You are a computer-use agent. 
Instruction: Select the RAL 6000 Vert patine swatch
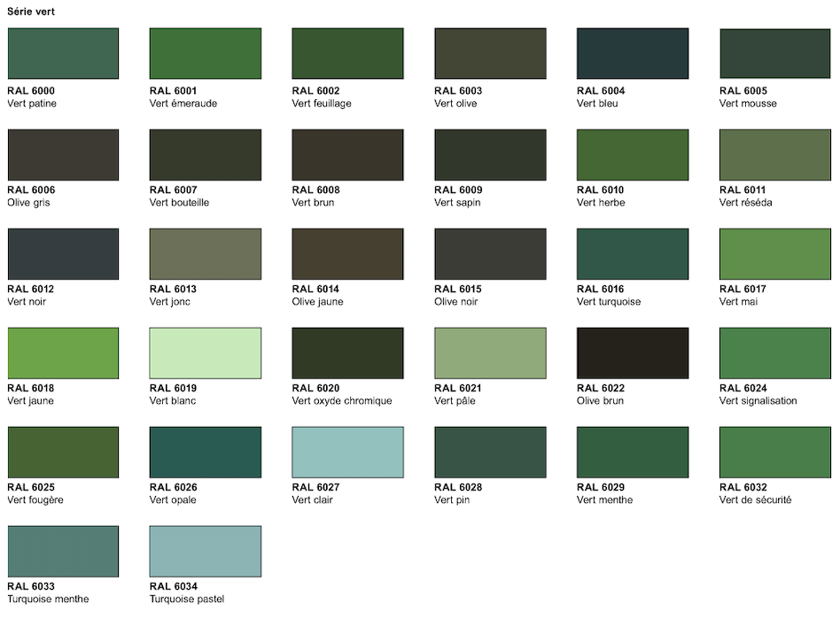tap(63, 53)
